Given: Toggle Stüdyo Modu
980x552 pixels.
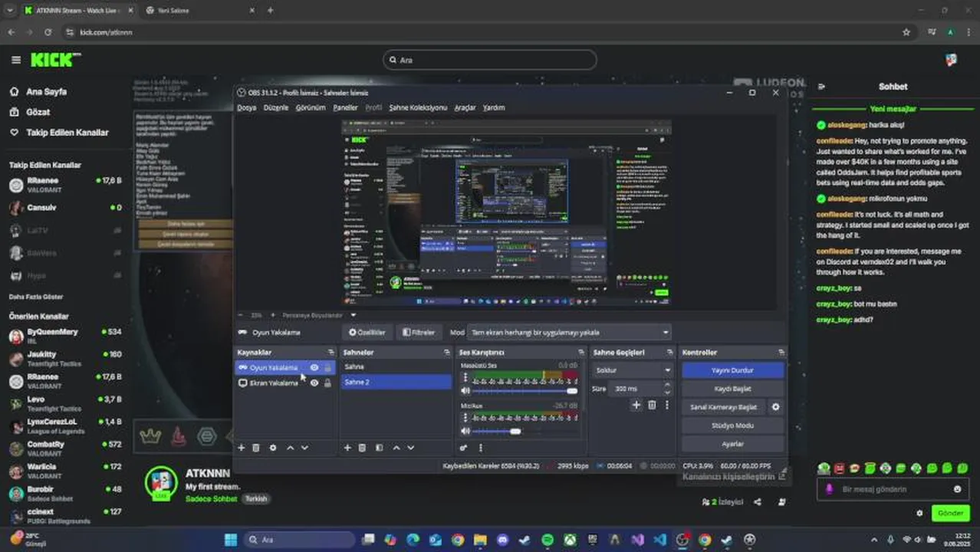Looking at the screenshot, I should (732, 426).
